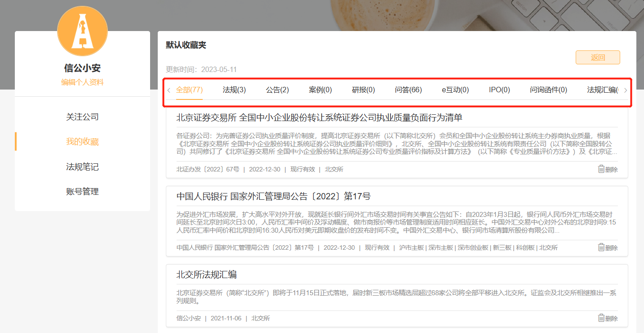Click the 新三板 label
This screenshot has width=644, height=333.
pyautogui.click(x=502, y=247)
